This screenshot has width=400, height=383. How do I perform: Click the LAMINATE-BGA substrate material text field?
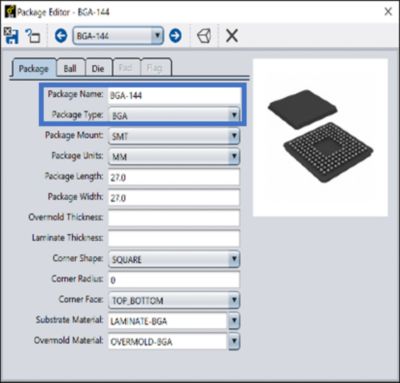click(168, 321)
